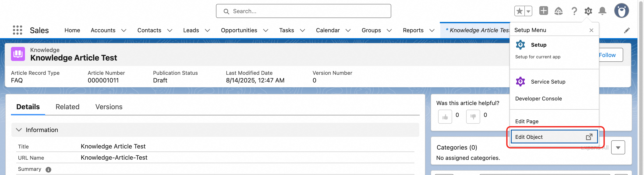Click the blue Setup gear icon
The height and width of the screenshot is (175, 644).
click(x=520, y=45)
